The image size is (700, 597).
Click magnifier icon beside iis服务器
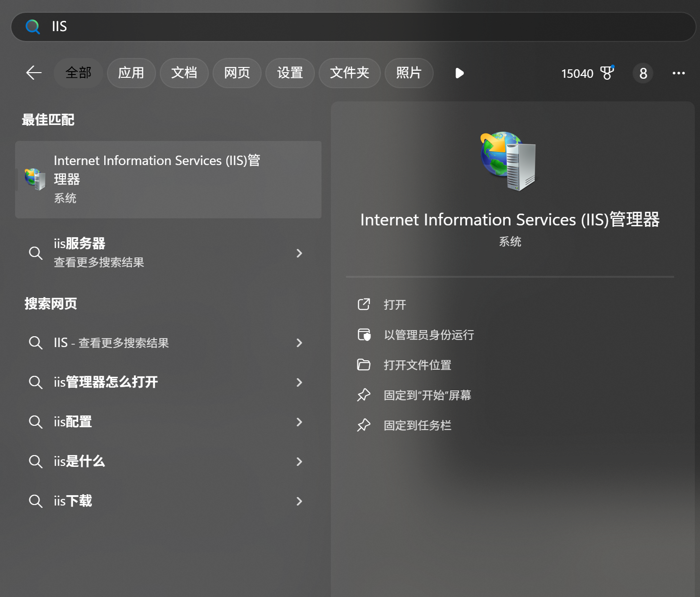click(x=36, y=253)
